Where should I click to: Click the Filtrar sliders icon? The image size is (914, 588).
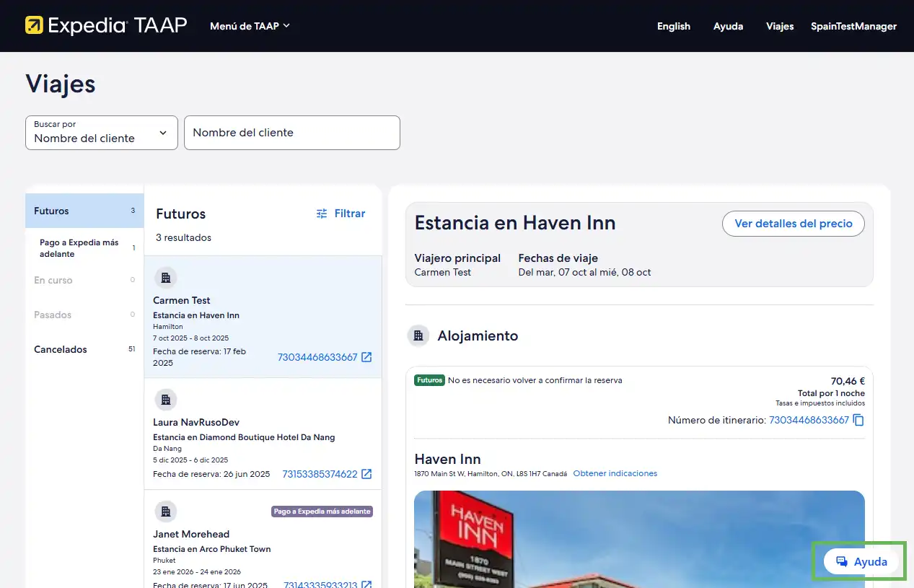pyautogui.click(x=322, y=214)
